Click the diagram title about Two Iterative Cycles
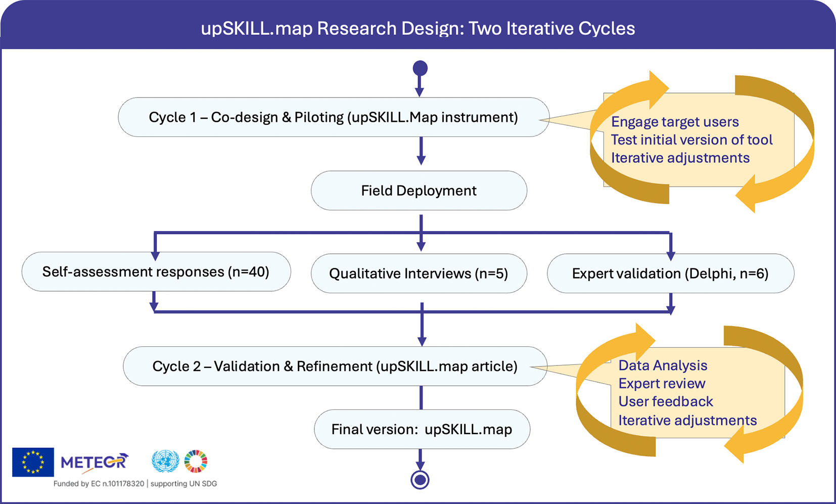This screenshot has height=504, width=836. [418, 28]
